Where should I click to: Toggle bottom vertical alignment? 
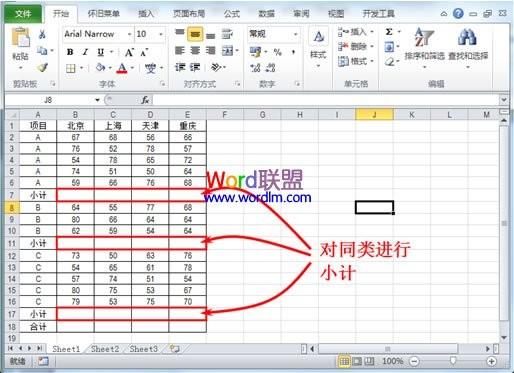tap(210, 35)
